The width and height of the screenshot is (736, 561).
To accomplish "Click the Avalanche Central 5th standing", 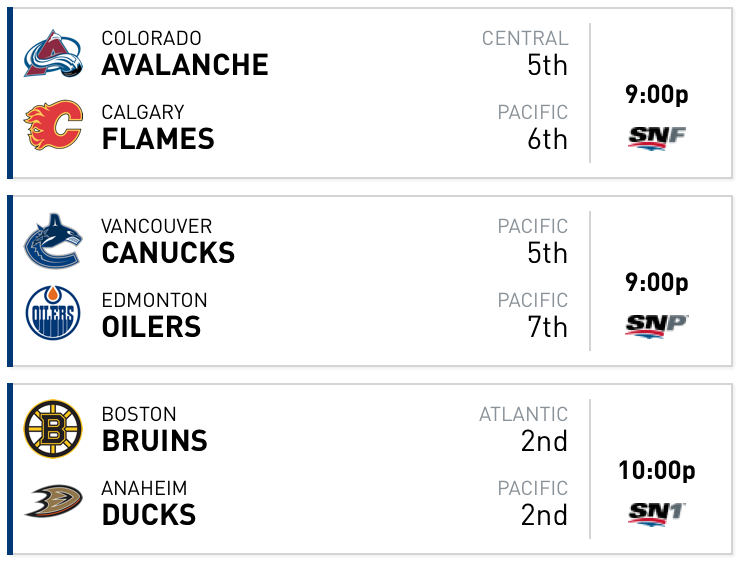I will pyautogui.click(x=525, y=54).
